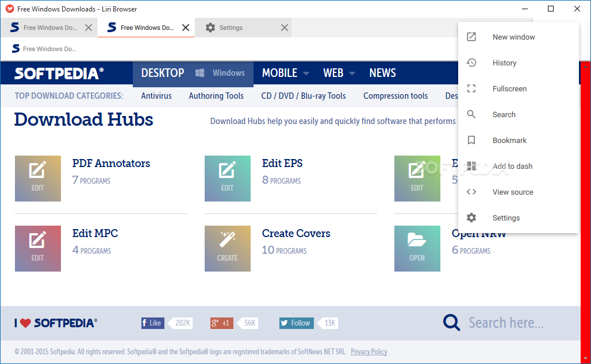Viewport: 591px width, 364px height.
Task: Choose View source from menu
Action: tap(519, 192)
